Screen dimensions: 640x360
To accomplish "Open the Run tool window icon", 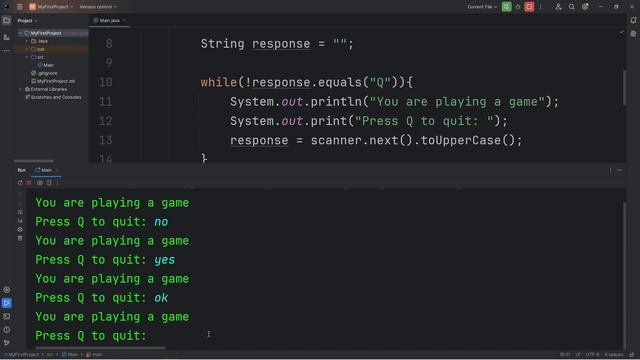I will 7,303.
